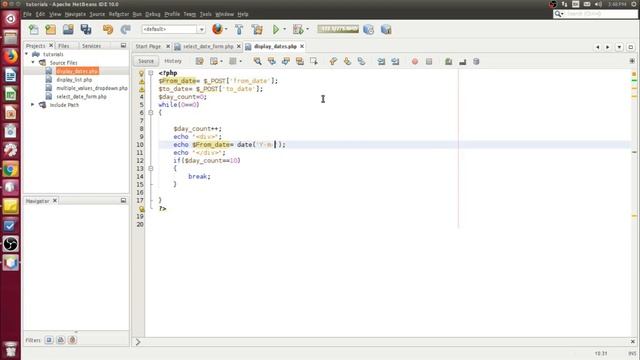Click the Debug Project toolbar icon
This screenshot has width=640, height=360.
[x=298, y=29]
